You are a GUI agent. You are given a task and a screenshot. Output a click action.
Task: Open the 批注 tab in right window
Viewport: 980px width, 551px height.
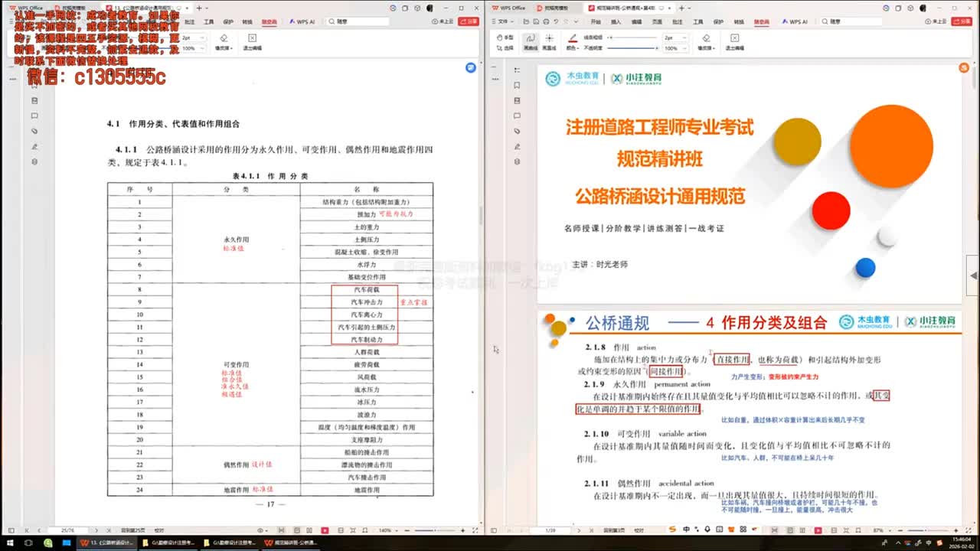(678, 22)
